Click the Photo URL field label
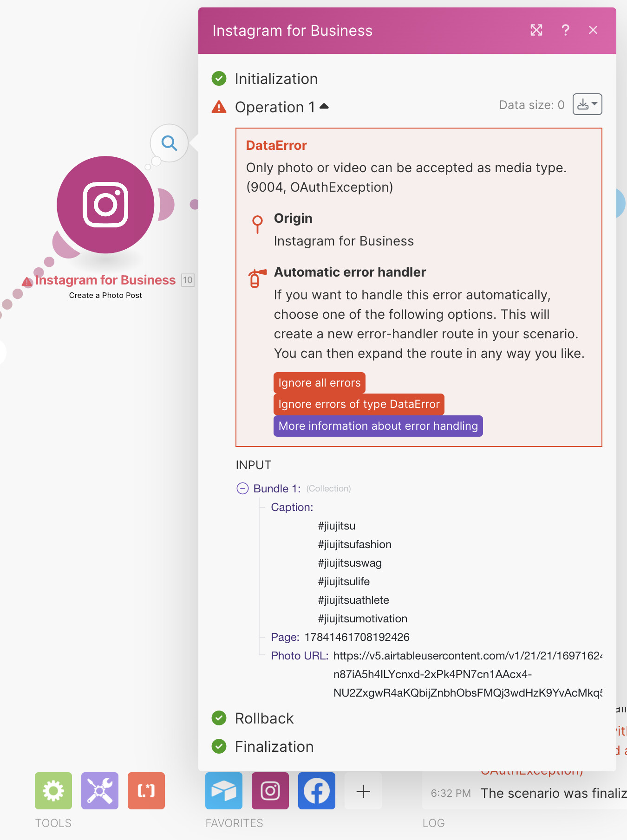This screenshot has height=840, width=627. (300, 656)
